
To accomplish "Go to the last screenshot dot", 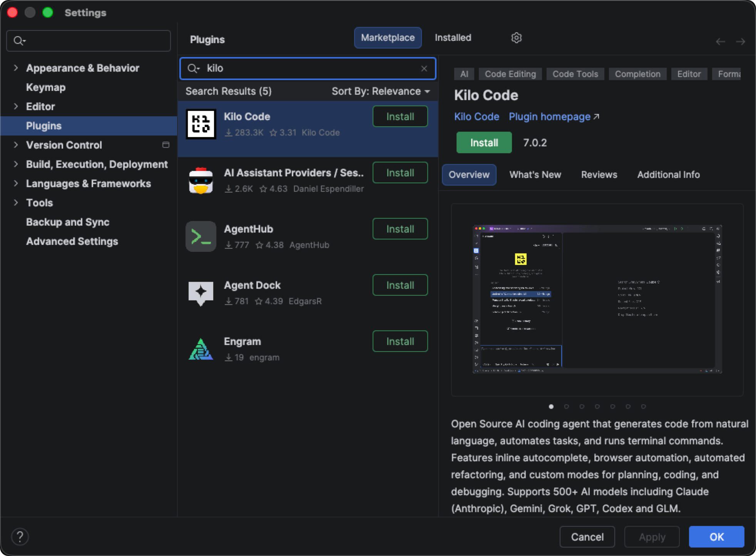I will (x=643, y=406).
